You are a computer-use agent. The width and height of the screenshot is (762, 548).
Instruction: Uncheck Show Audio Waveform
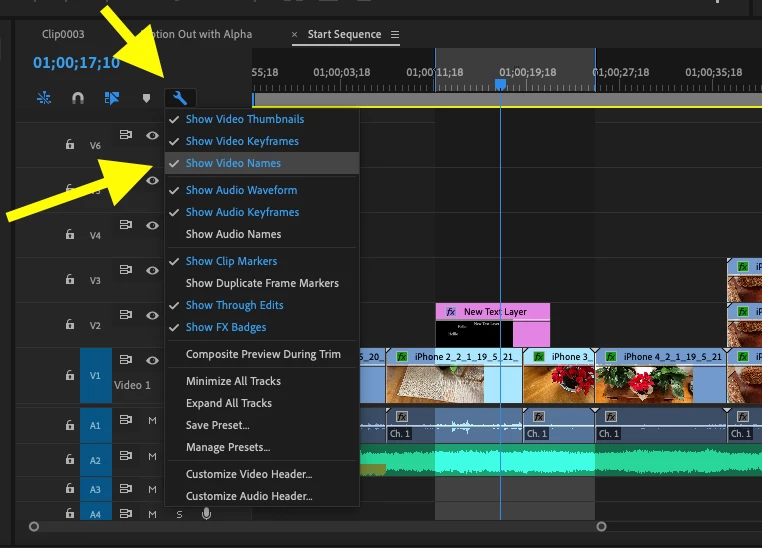coord(262,190)
